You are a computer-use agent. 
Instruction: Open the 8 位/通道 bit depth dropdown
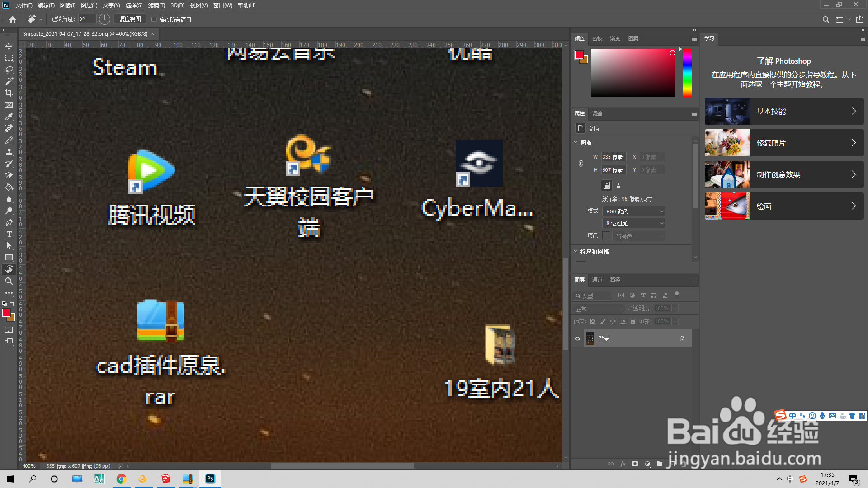click(x=634, y=223)
